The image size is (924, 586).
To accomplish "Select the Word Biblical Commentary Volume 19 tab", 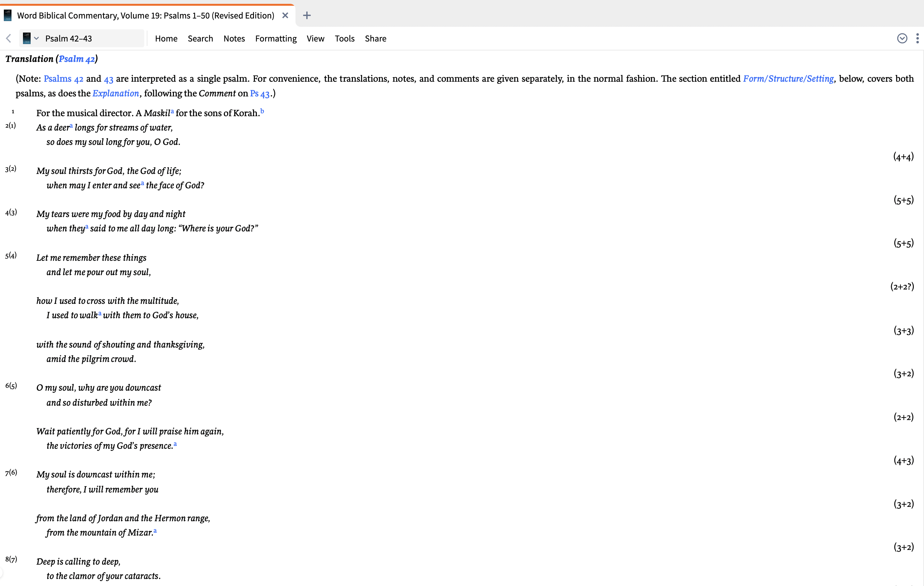I will tap(148, 15).
